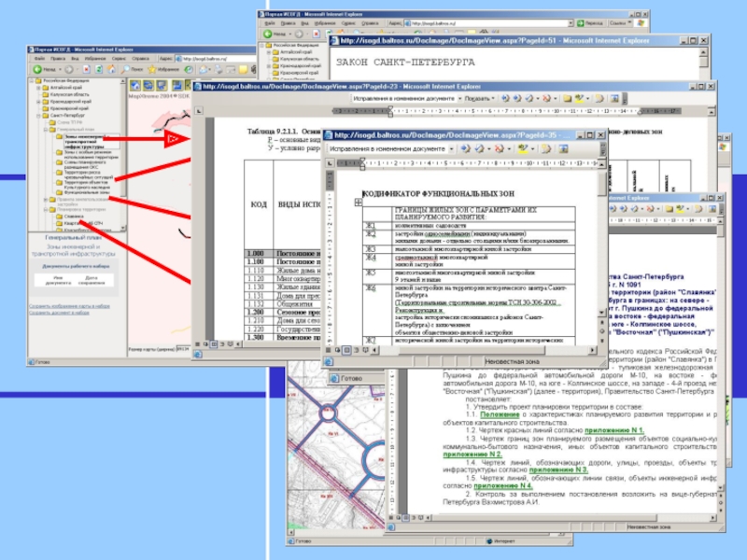Open Сервис menu in left portal window

(x=120, y=59)
